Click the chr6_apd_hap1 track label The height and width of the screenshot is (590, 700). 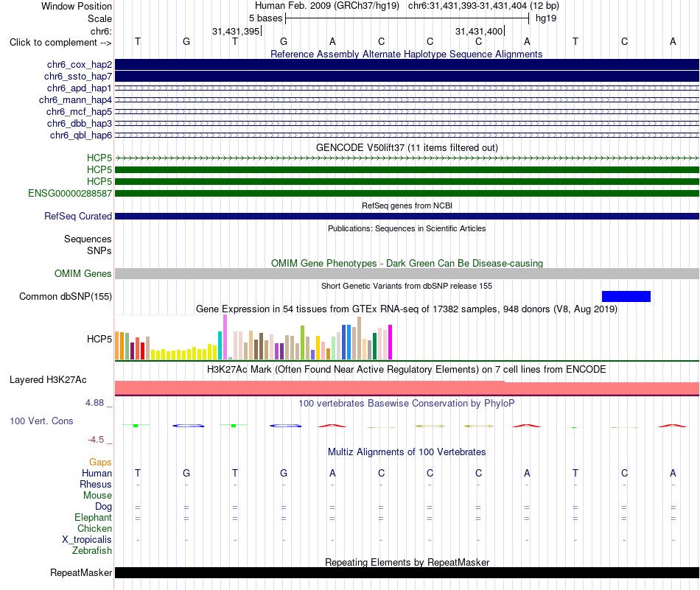click(x=80, y=88)
